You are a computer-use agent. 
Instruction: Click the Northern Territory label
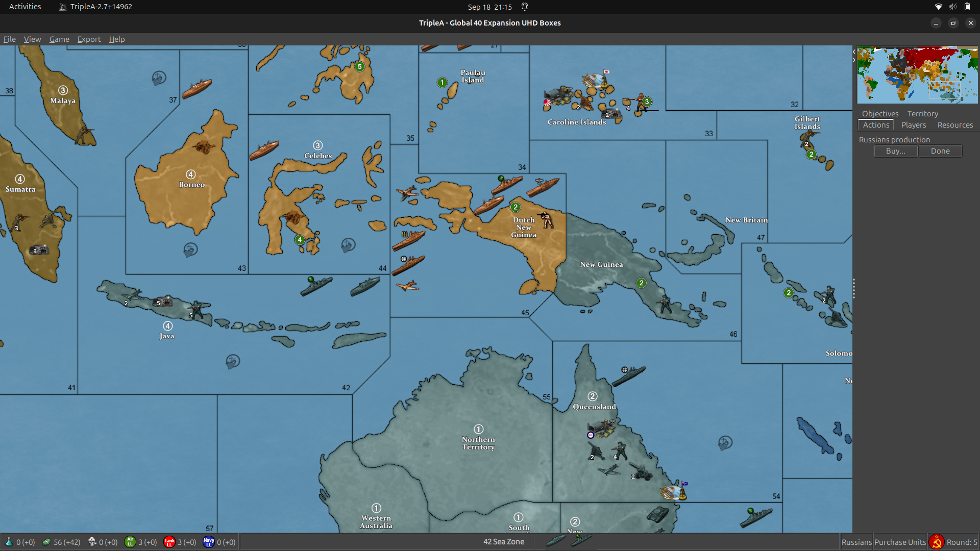[x=478, y=443]
